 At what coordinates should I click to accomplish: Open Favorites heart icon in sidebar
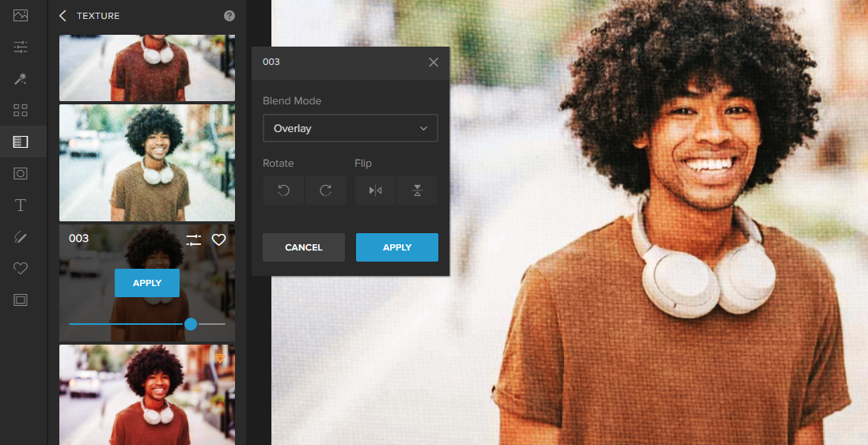click(x=21, y=269)
